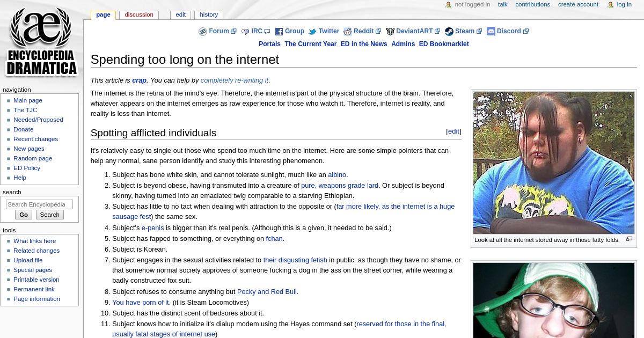Open the Help link

20,178
